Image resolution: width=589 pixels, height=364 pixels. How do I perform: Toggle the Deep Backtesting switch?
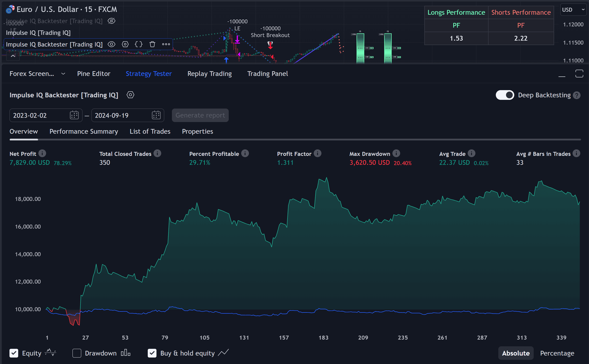pos(505,95)
